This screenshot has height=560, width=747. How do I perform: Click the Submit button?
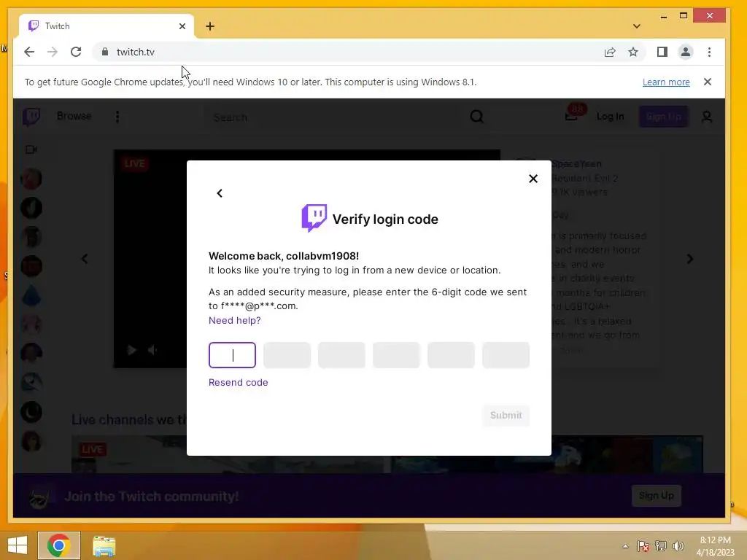pos(506,415)
